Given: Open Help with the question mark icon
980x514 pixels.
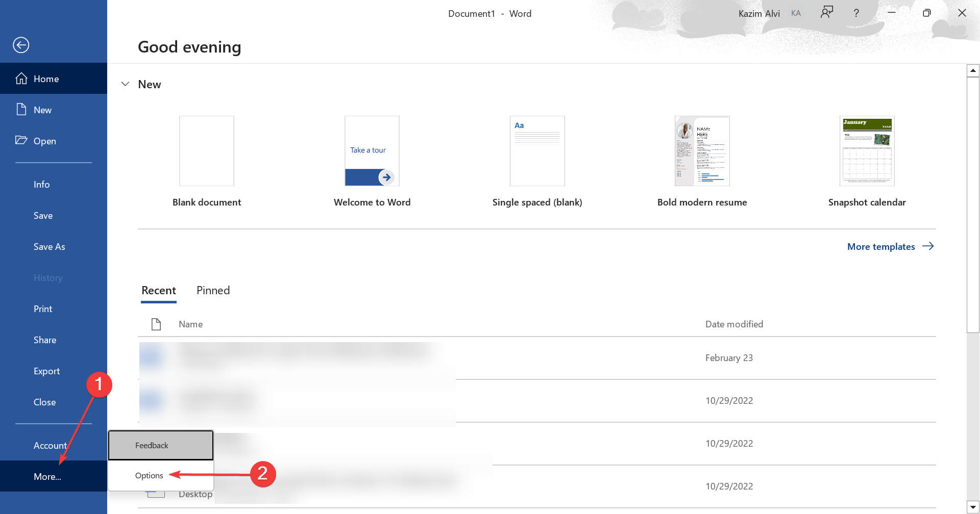Looking at the screenshot, I should click(856, 13).
